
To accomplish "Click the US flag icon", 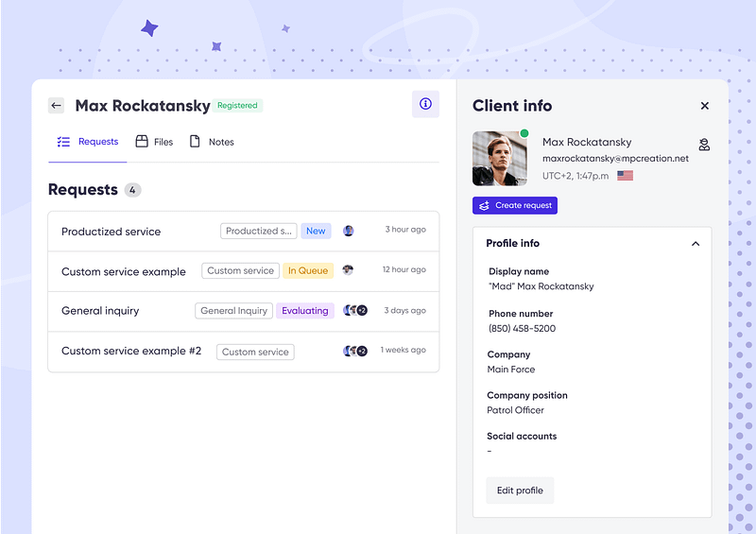I will pyautogui.click(x=625, y=176).
